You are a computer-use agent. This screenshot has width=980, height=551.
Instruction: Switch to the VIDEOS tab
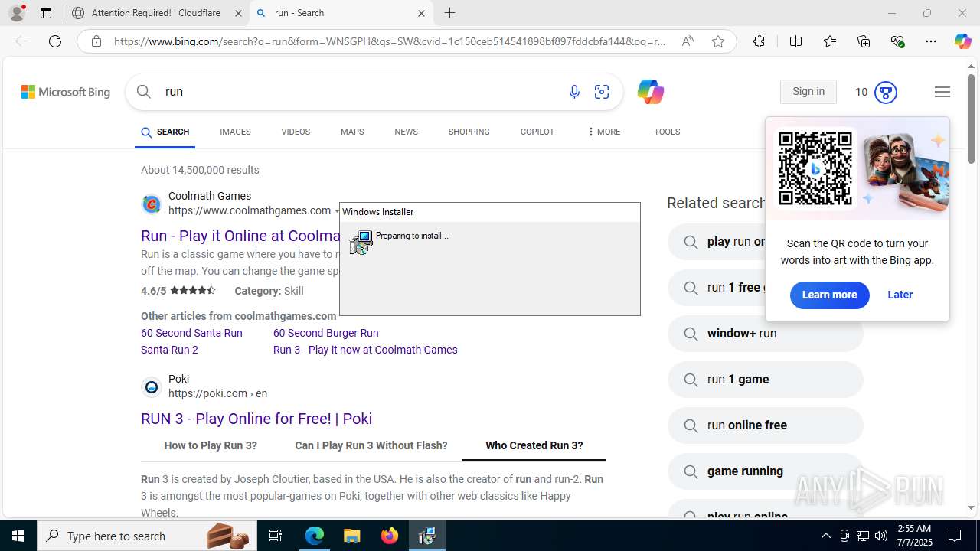click(296, 132)
